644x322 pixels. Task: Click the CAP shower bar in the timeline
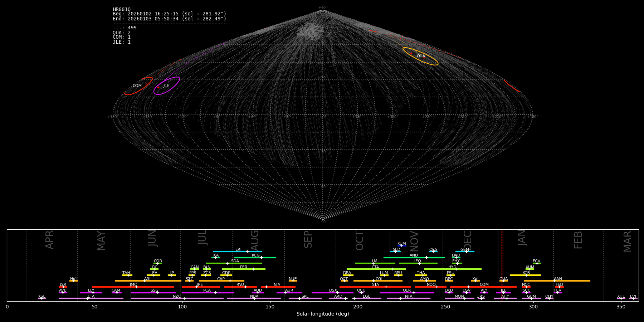click(222, 281)
